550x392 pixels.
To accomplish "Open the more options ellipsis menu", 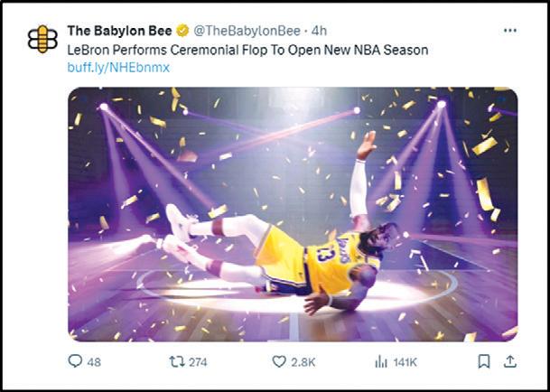I will pos(509,31).
